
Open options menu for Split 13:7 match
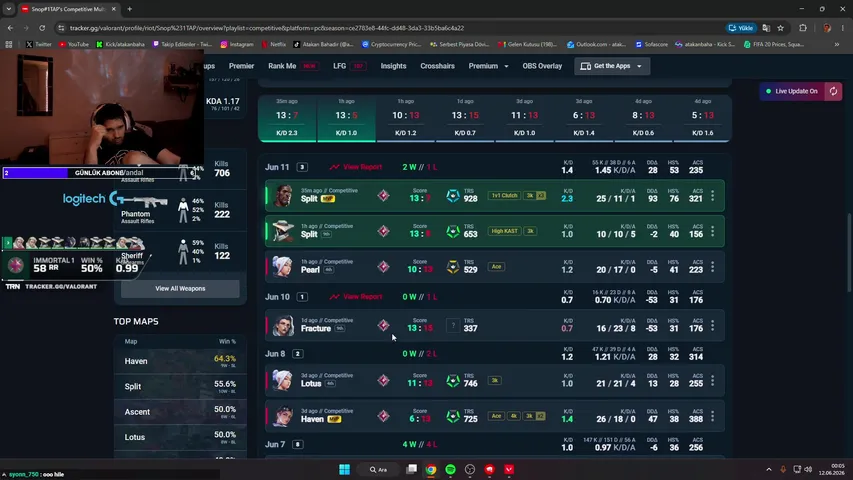coord(712,195)
